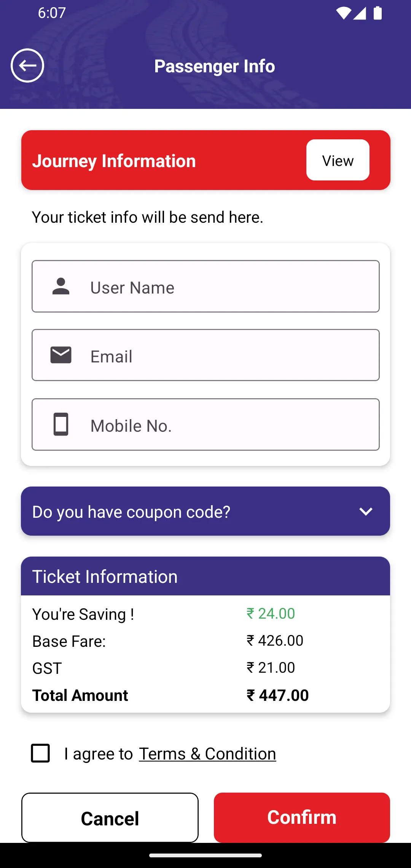411x868 pixels.
Task: Select the Journey Information header
Action: (113, 160)
